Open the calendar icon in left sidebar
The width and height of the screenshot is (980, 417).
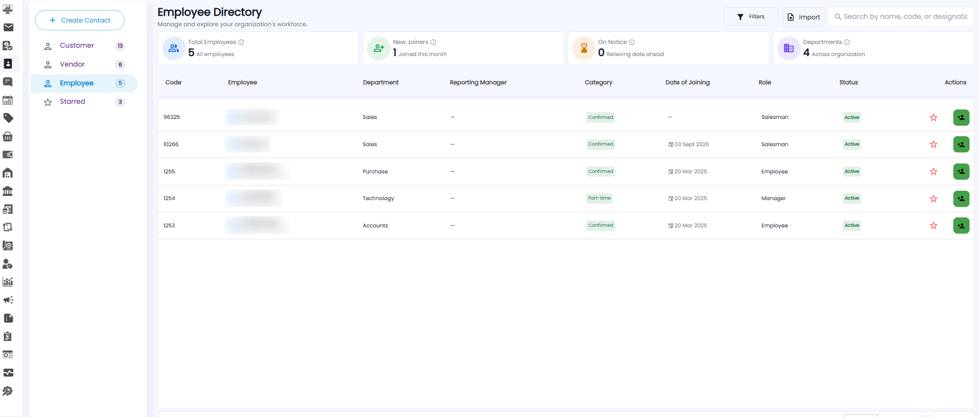(8, 100)
